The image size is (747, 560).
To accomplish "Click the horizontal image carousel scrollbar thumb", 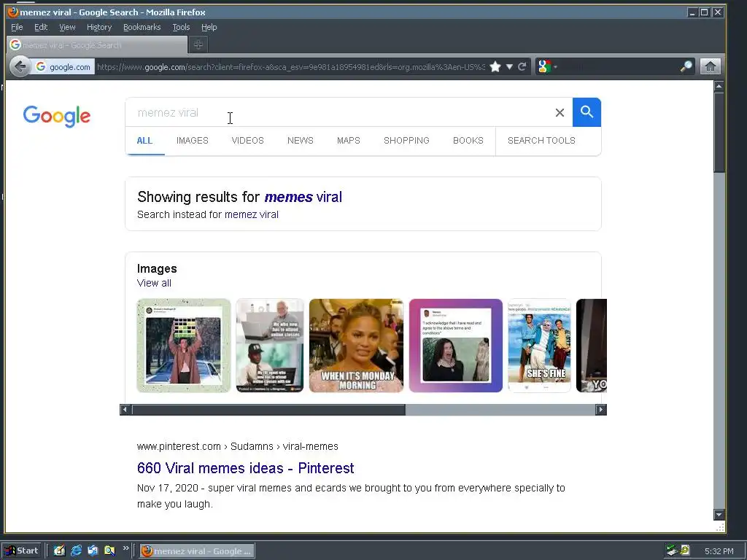I will coord(268,410).
